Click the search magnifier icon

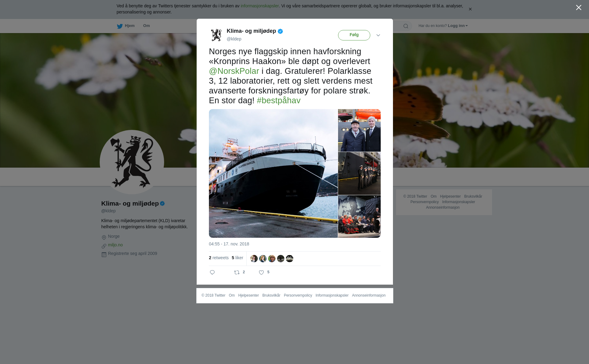click(406, 26)
